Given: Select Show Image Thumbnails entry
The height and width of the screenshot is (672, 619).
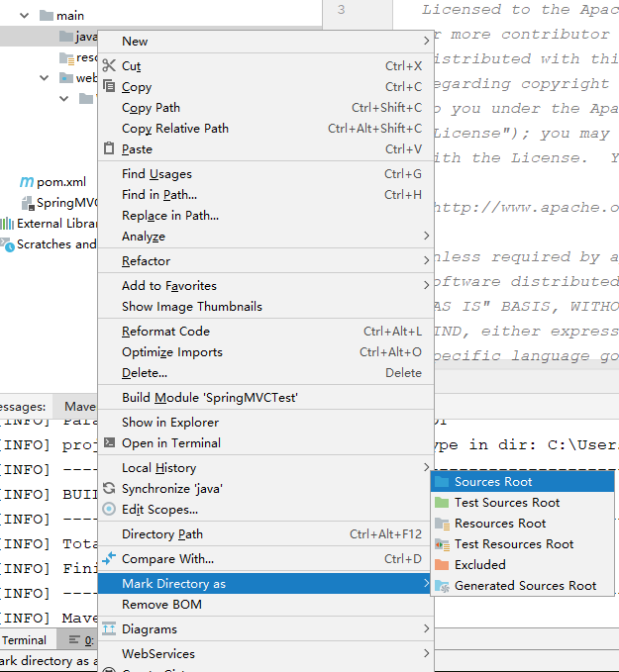Looking at the screenshot, I should [x=266, y=307].
